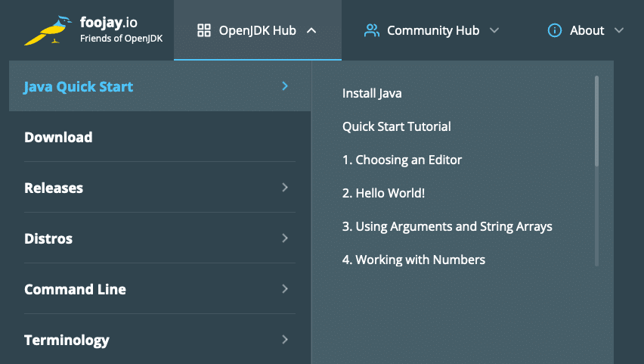Open the OpenJDK Hub tab
This screenshot has width=644, height=364.
pyautogui.click(x=258, y=30)
